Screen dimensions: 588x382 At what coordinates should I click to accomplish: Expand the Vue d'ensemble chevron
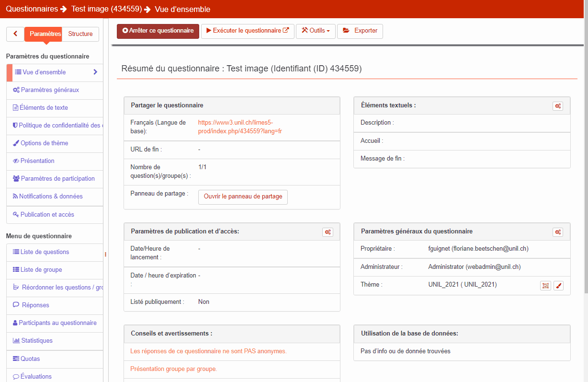point(95,72)
